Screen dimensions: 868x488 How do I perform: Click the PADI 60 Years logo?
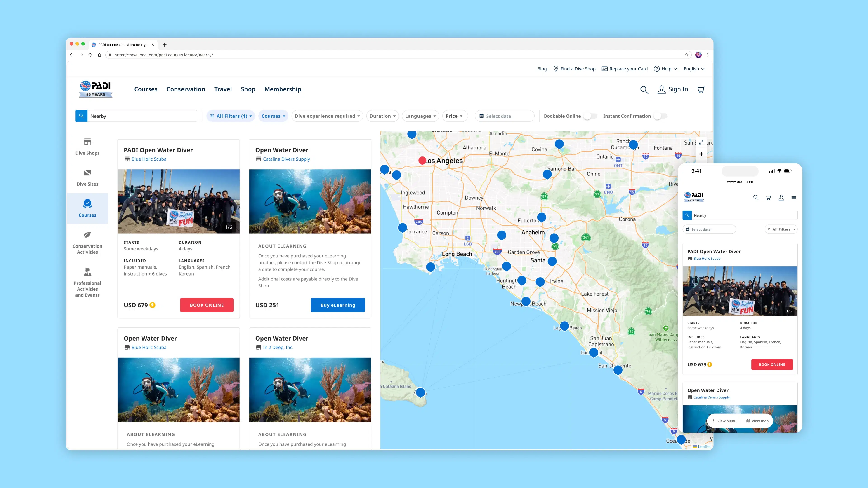(96, 89)
